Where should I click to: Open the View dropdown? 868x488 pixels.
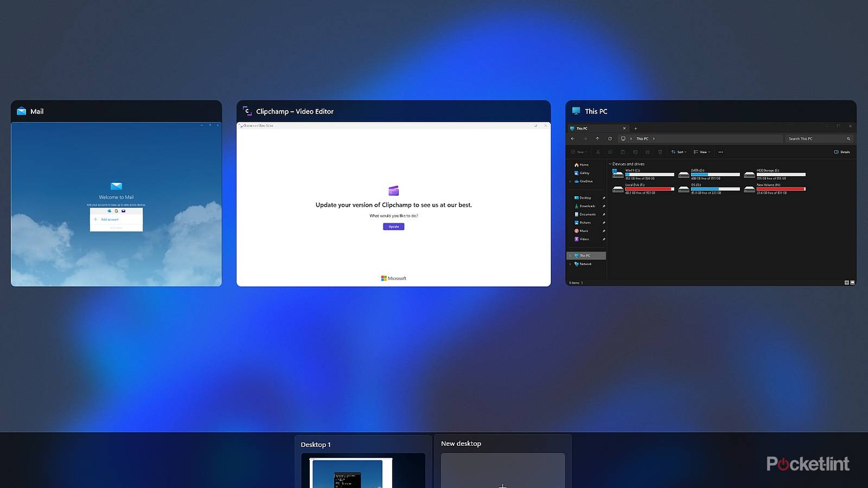[x=701, y=152]
